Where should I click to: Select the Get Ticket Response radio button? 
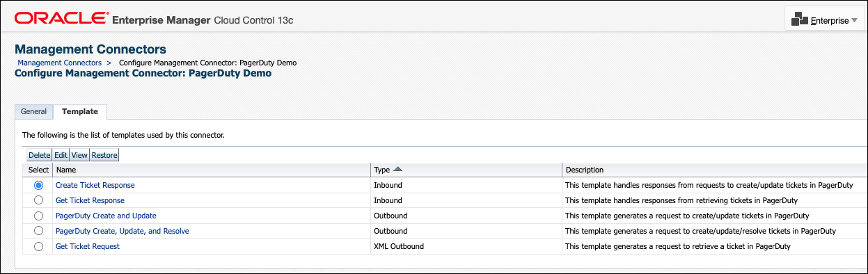38,200
